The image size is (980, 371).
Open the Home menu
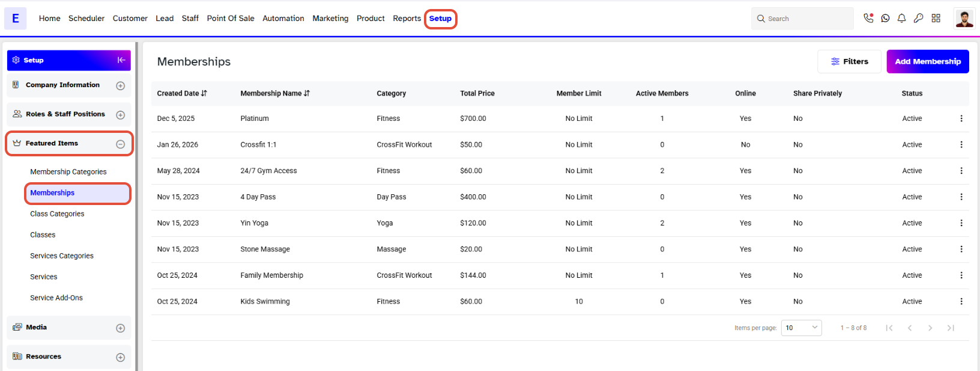[x=50, y=19]
